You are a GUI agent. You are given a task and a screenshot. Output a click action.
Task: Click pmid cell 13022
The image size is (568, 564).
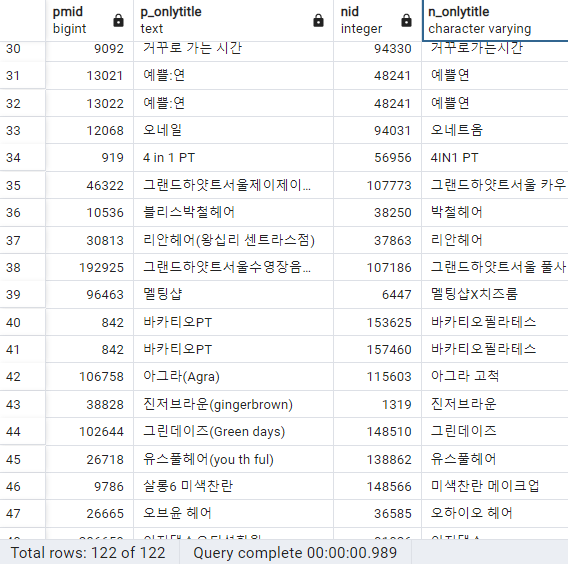89,103
